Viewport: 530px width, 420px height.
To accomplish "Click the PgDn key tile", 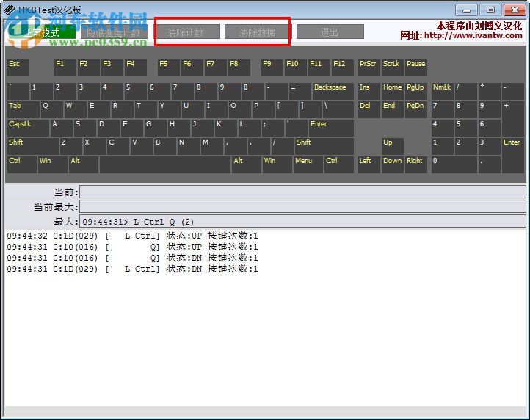I will tap(416, 109).
